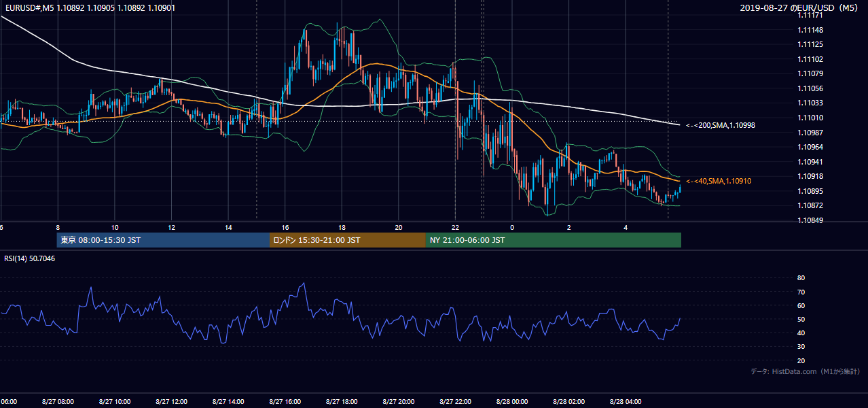Click hour label 12 under the price chart
The width and height of the screenshot is (868, 408).
pos(172,227)
